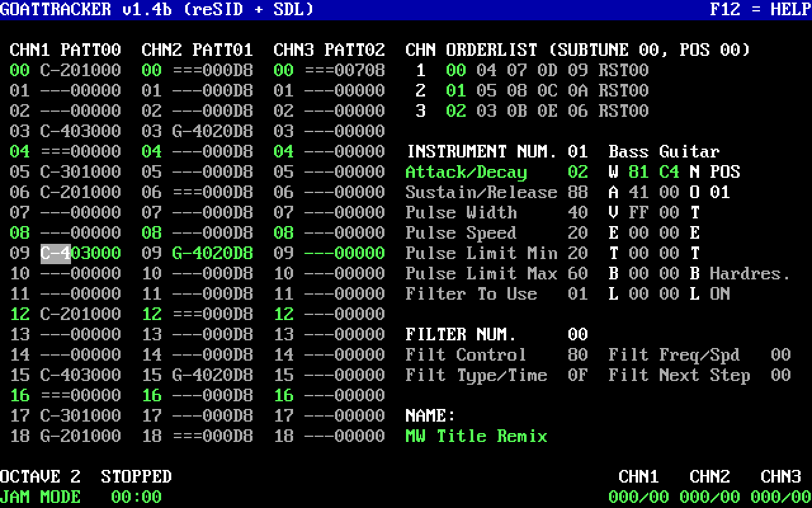The height and width of the screenshot is (508, 812).
Task: Click the OCTAVE 2 indicator
Action: click(x=40, y=477)
